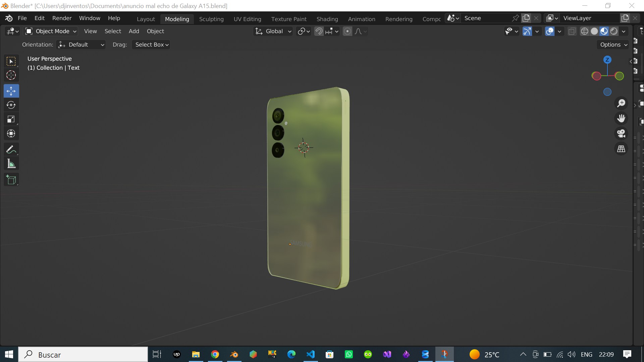
Task: Open the editor type selector
Action: coord(12,31)
